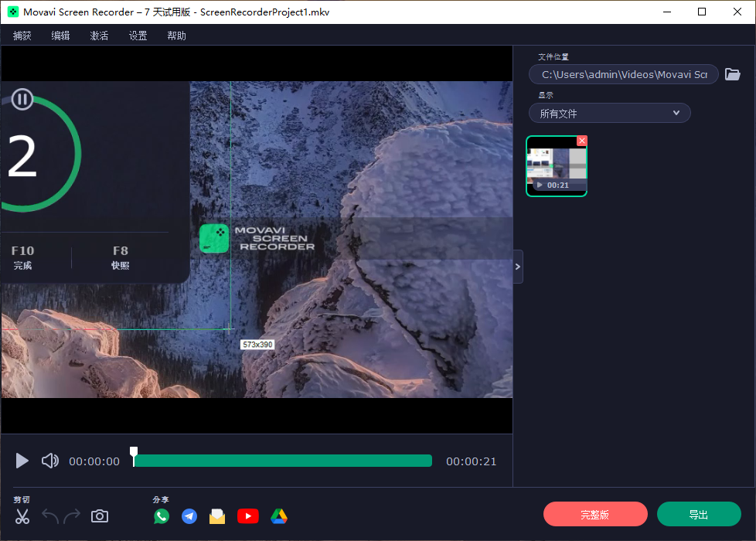Screen dimensions: 756x541
Task: Expand the 所有文件 display dropdown
Action: point(609,114)
